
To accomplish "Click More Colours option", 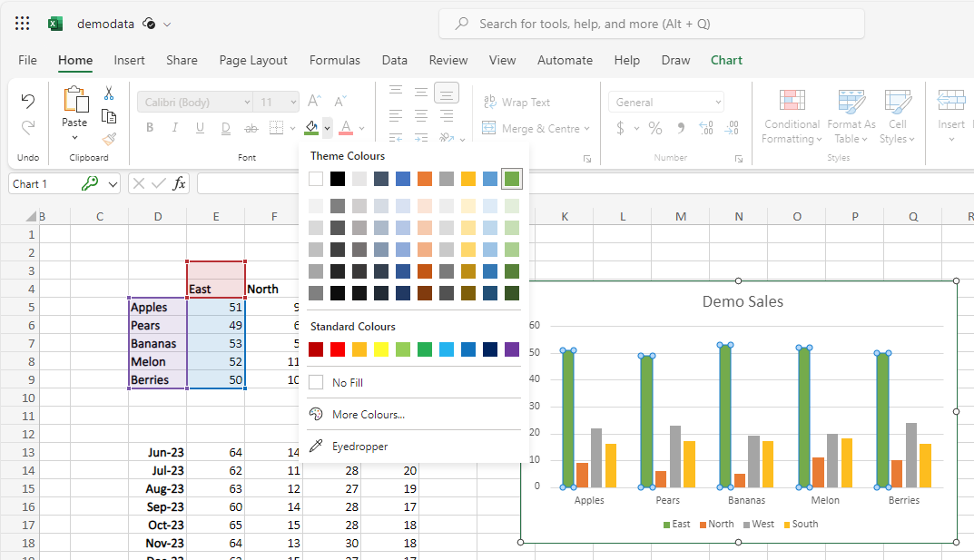I will coord(368,415).
